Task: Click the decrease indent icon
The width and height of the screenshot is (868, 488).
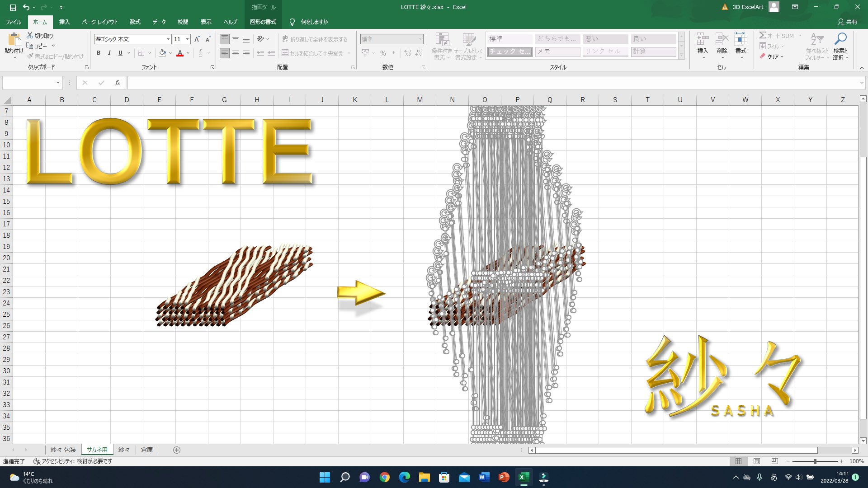Action: 260,53
